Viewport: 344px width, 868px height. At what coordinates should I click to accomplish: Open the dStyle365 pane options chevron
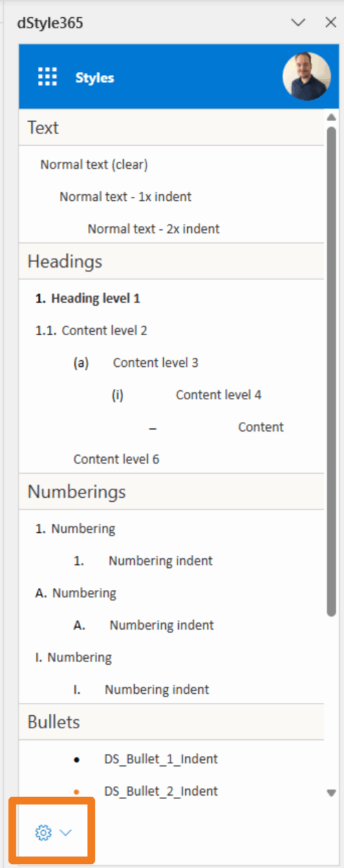(x=298, y=22)
